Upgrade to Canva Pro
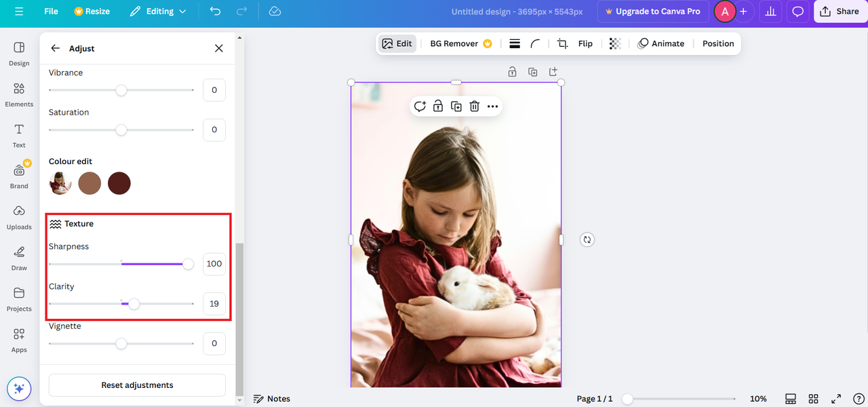This screenshot has width=868, height=407. coord(652,12)
